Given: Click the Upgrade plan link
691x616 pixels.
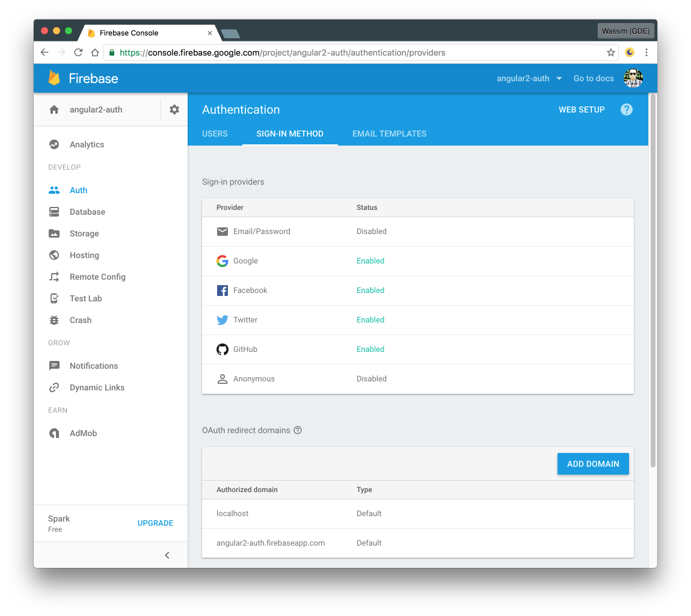Looking at the screenshot, I should click(155, 523).
